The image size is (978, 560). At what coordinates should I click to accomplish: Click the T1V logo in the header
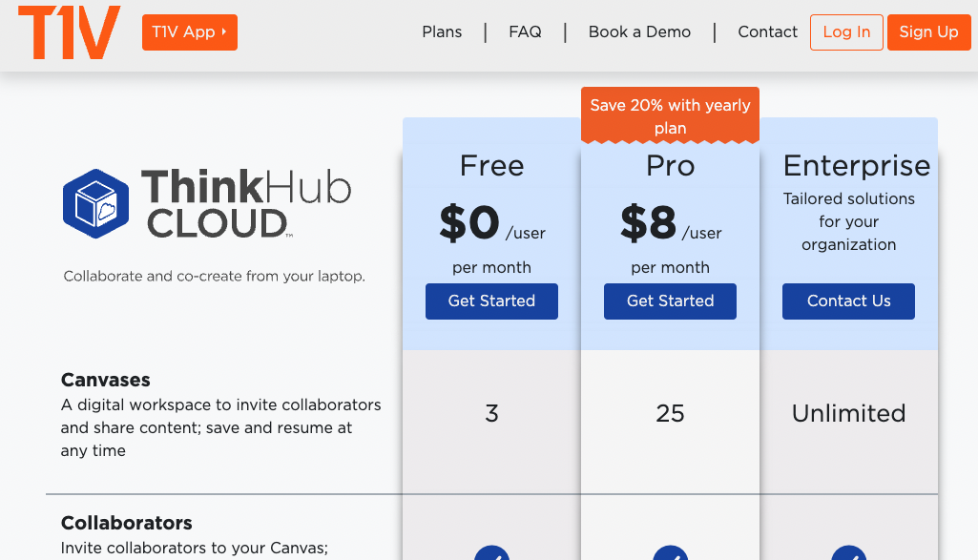click(x=68, y=31)
